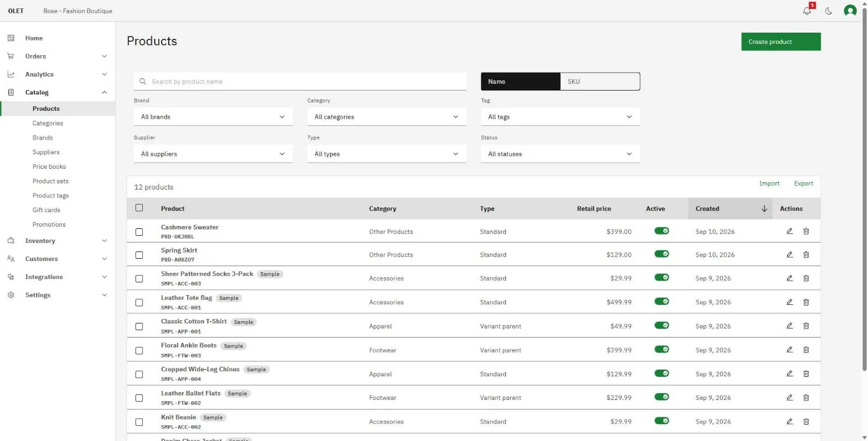
Task: Delete the Cashmere Sweater product
Action: coord(806,231)
